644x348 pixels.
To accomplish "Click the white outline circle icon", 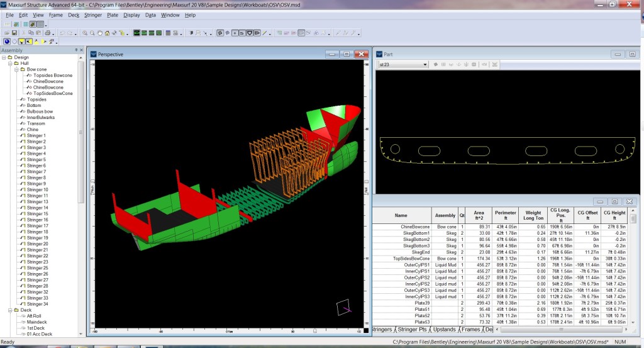I will tap(14, 42).
